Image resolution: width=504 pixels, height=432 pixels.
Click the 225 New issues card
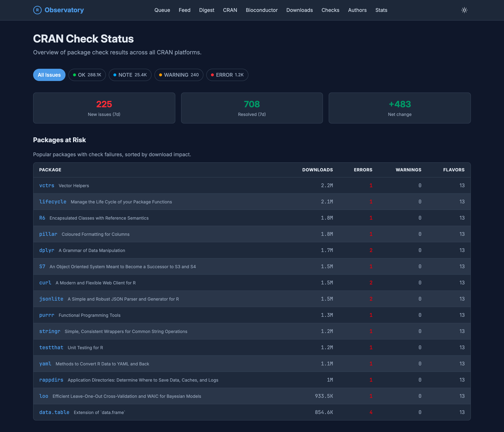tap(104, 108)
